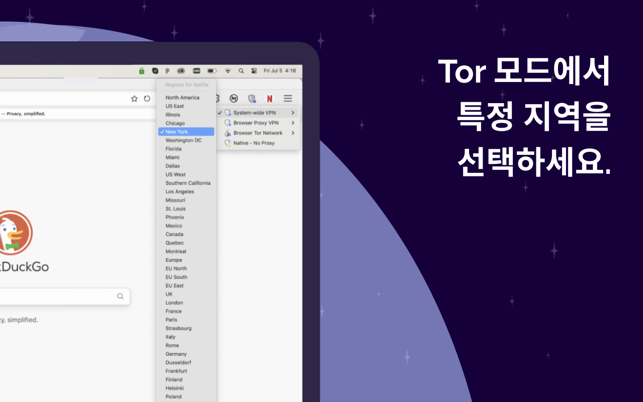Click the black checkmark app icon in the menu bar
This screenshot has width=643, height=402.
coord(155,71)
